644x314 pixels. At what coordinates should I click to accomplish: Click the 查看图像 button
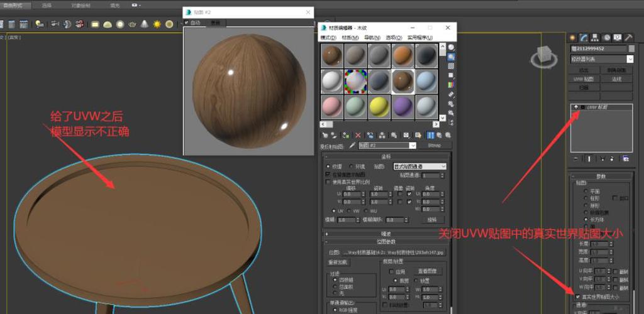pos(428,271)
